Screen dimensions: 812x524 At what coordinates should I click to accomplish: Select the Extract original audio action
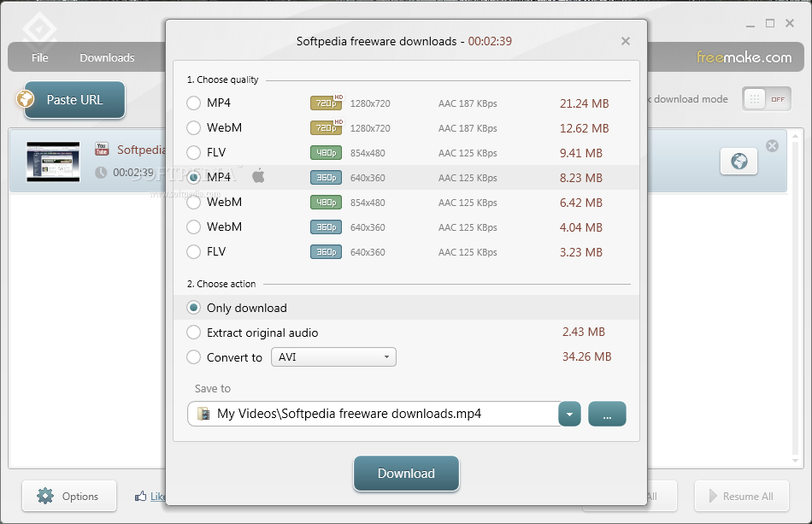point(194,333)
